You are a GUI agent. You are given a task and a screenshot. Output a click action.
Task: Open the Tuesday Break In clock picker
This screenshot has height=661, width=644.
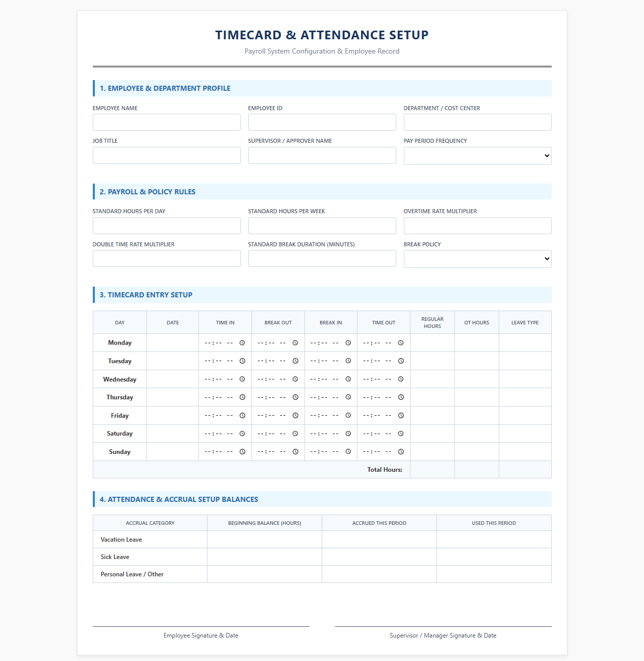click(x=348, y=361)
